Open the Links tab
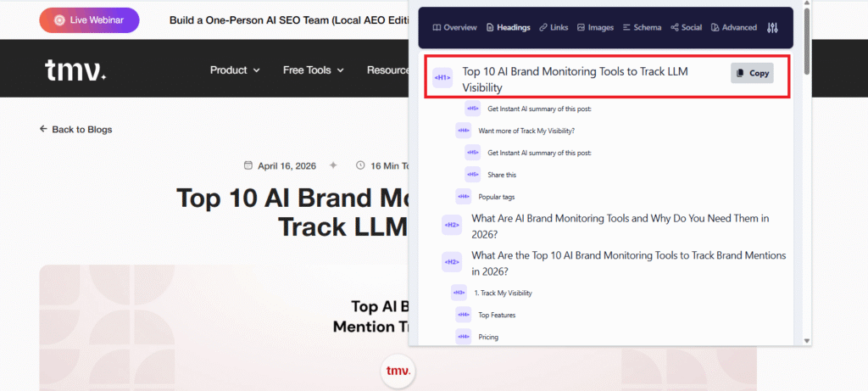 pyautogui.click(x=554, y=27)
